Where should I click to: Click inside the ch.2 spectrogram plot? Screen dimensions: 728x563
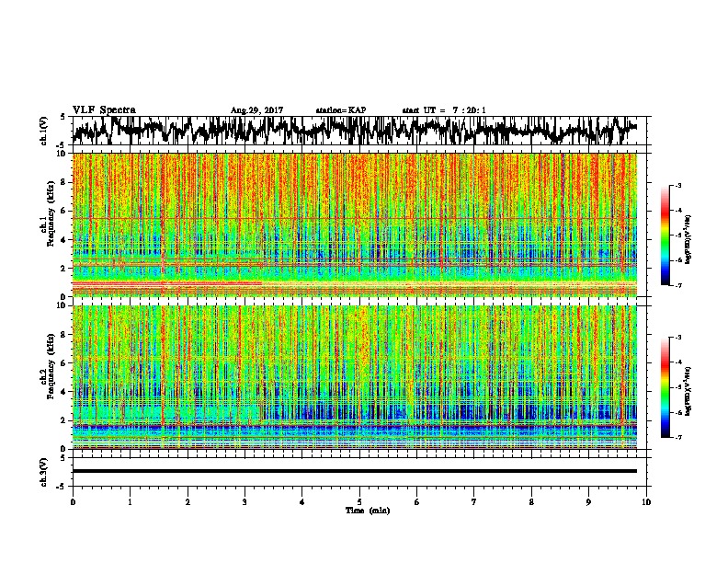[355, 377]
